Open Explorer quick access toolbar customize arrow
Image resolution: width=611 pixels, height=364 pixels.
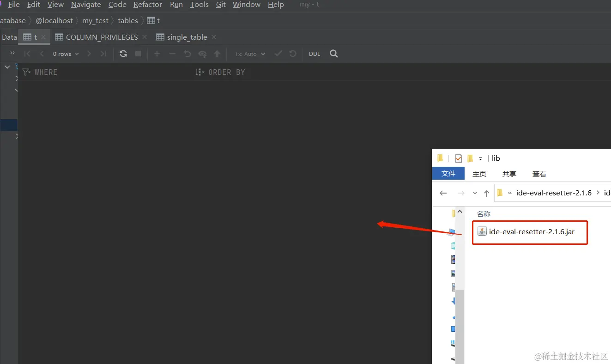tap(480, 158)
